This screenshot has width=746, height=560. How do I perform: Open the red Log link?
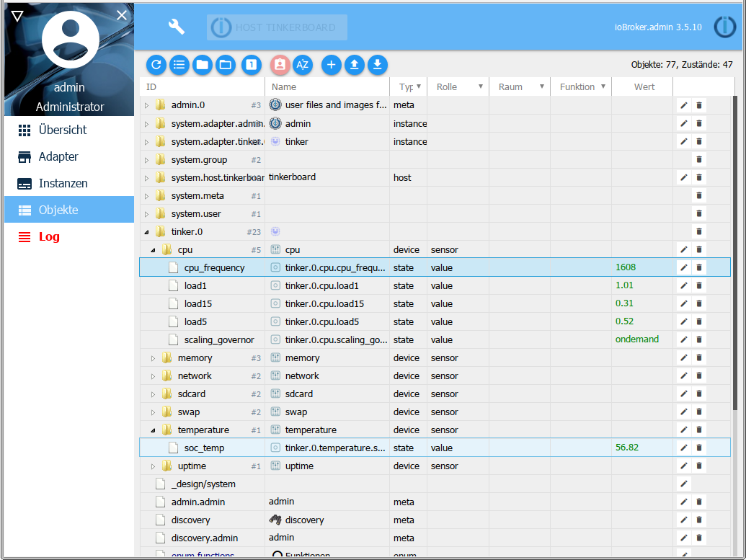(49, 236)
